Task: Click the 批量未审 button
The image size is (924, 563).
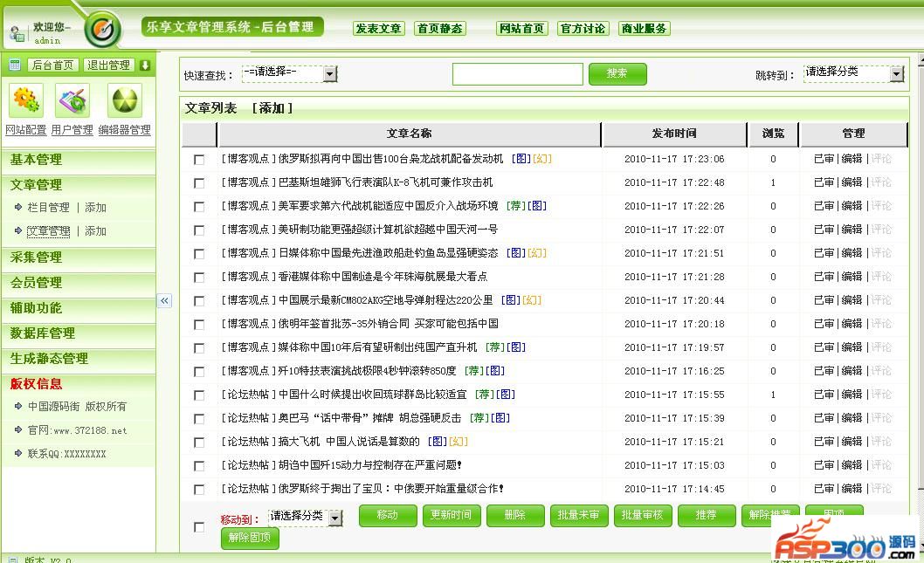Action: (x=579, y=515)
